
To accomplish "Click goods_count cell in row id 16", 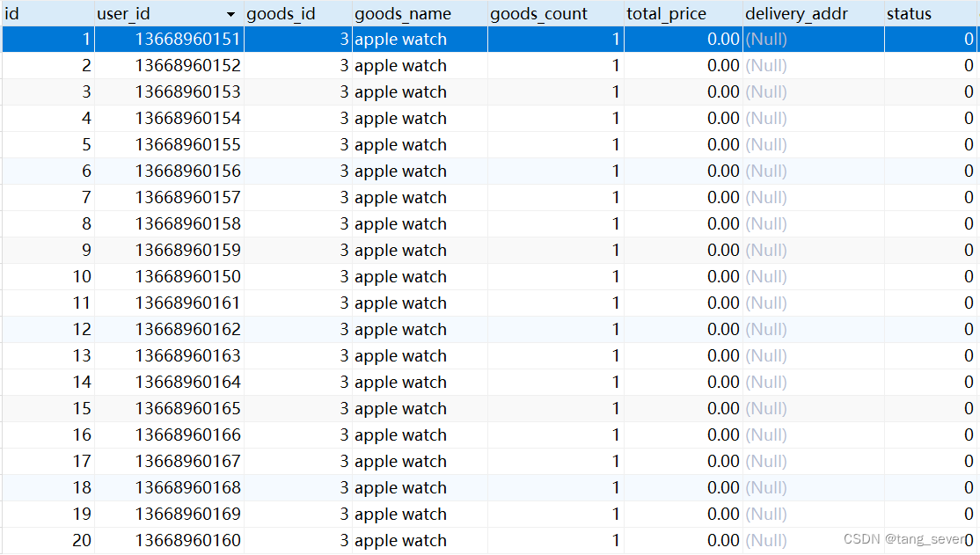I will click(556, 435).
